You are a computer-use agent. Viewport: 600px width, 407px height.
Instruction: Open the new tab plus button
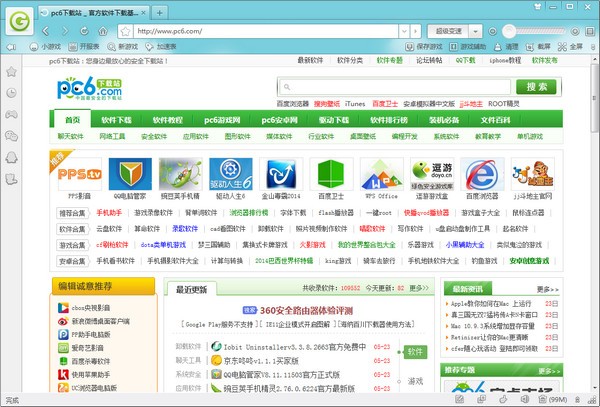(160, 13)
